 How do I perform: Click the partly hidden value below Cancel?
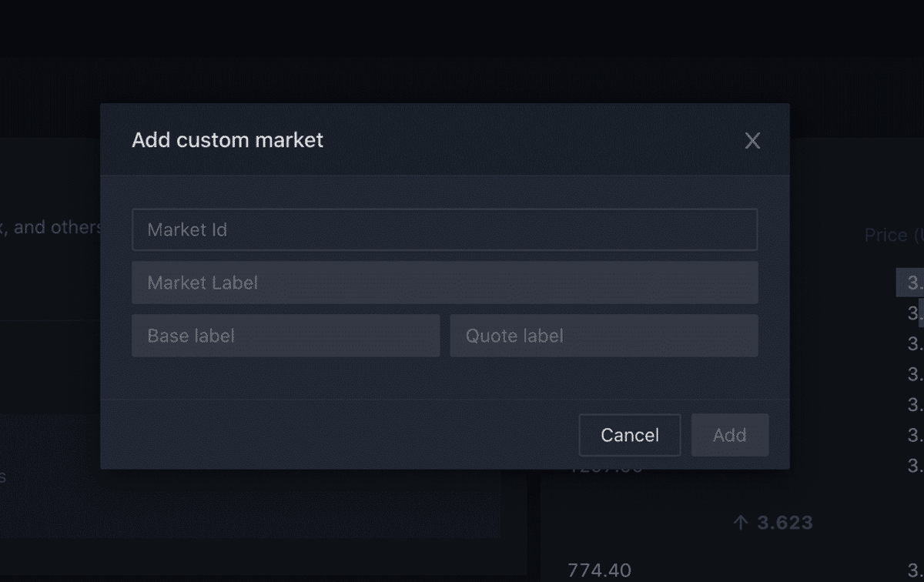(x=605, y=467)
